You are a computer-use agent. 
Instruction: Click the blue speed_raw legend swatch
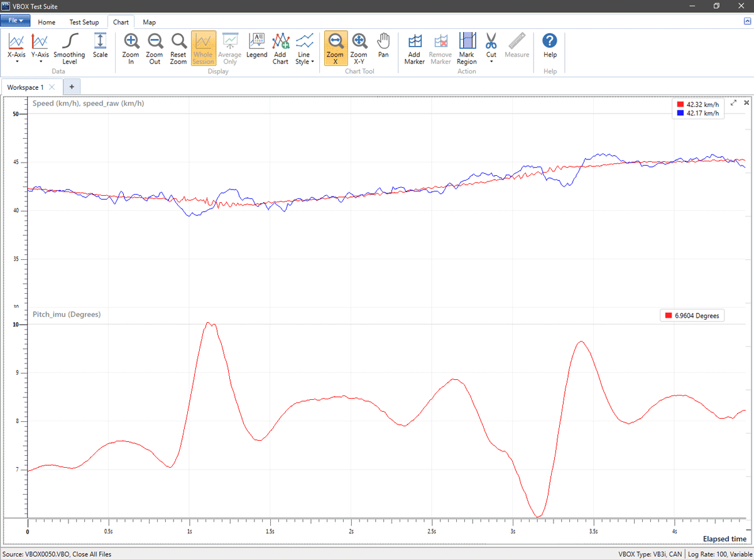(680, 114)
